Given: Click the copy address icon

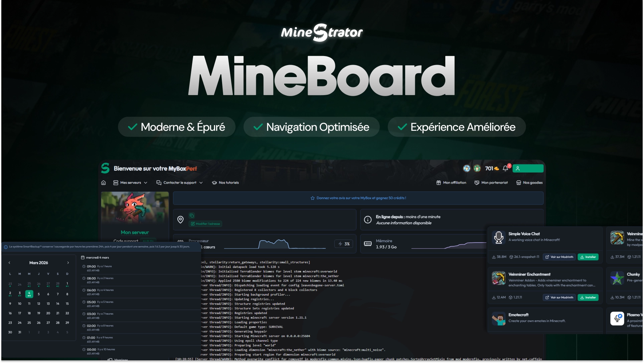Looking at the screenshot, I should 192,216.
